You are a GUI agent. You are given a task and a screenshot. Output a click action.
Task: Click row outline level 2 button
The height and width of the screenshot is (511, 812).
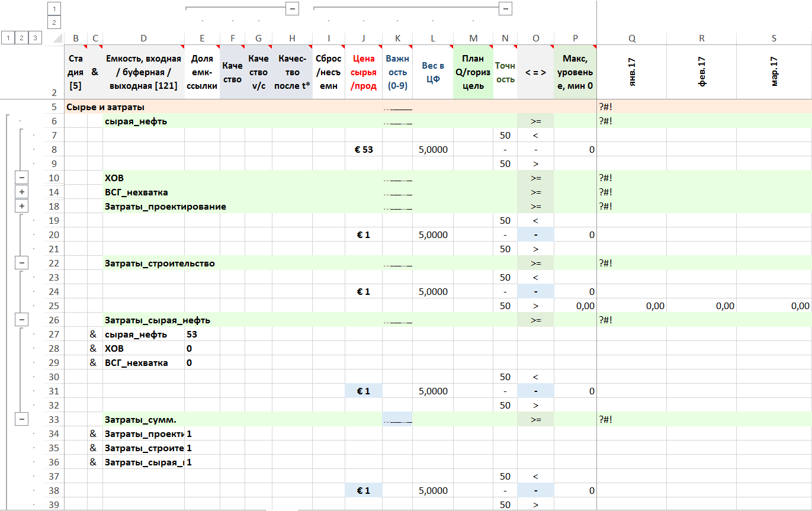tap(22, 38)
